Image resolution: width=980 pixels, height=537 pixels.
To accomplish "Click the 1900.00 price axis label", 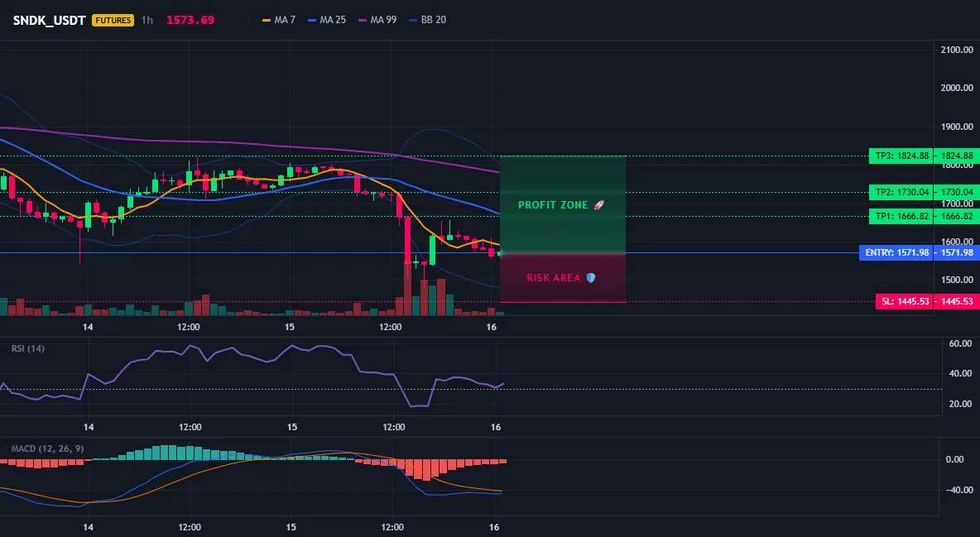I will pos(957,127).
